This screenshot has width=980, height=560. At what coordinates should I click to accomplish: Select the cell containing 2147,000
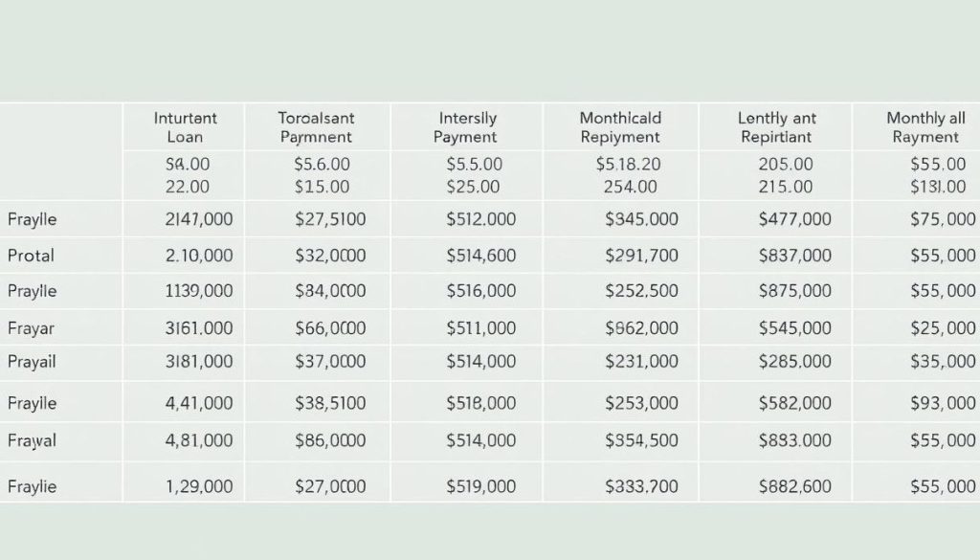199,219
